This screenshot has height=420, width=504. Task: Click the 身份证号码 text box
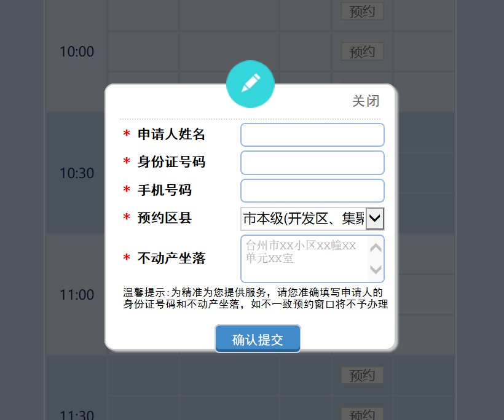312,163
